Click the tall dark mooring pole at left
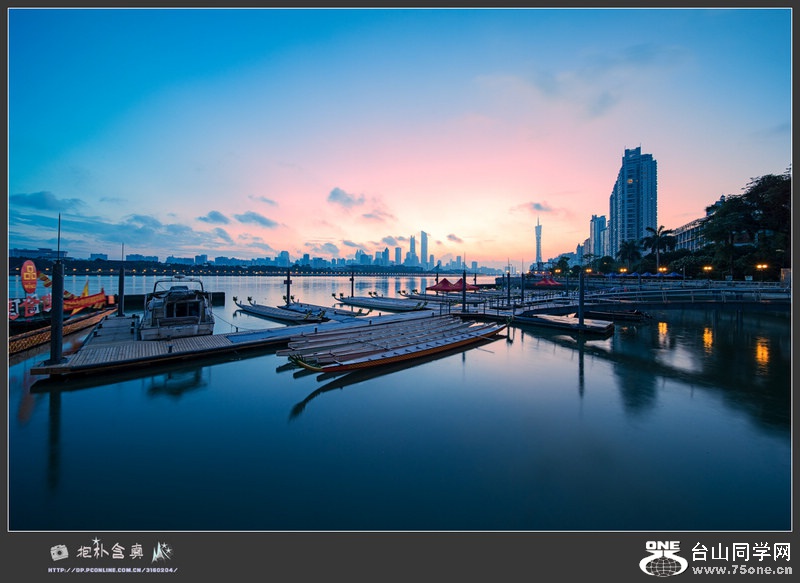Screen dimensions: 800x583 tap(57, 310)
